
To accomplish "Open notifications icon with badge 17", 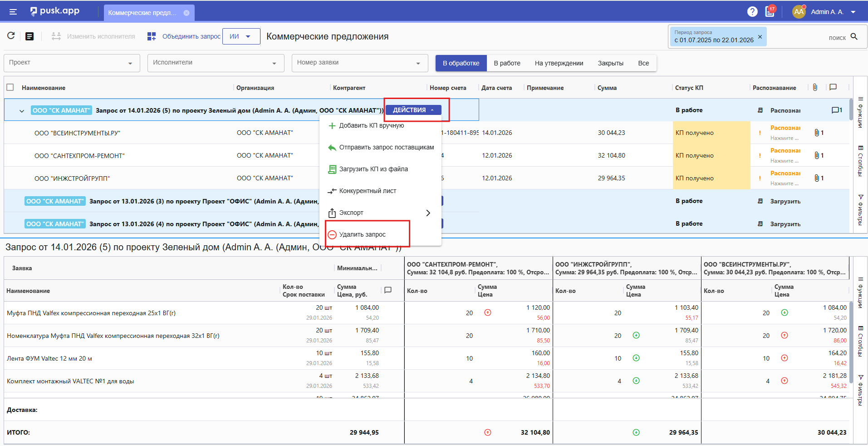I will pyautogui.click(x=770, y=11).
